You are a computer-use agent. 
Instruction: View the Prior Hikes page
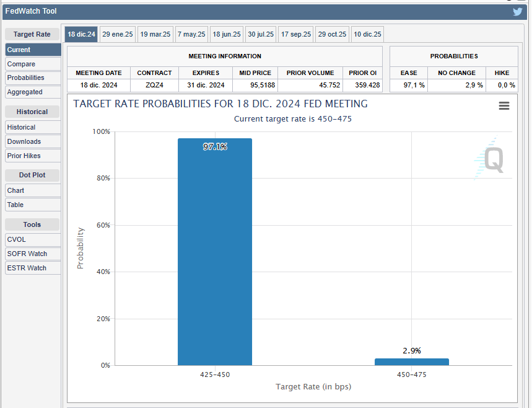click(x=33, y=156)
